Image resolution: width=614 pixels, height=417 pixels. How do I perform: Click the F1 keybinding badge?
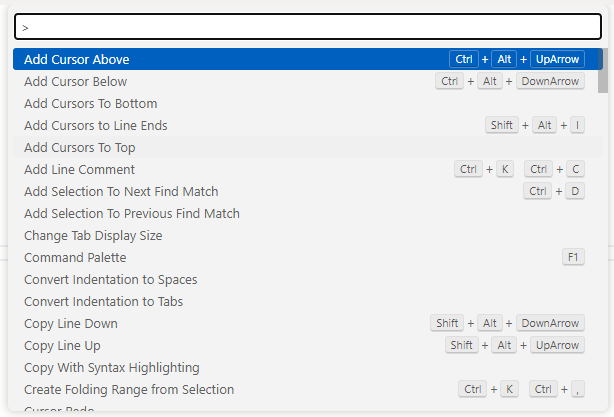[x=573, y=258]
